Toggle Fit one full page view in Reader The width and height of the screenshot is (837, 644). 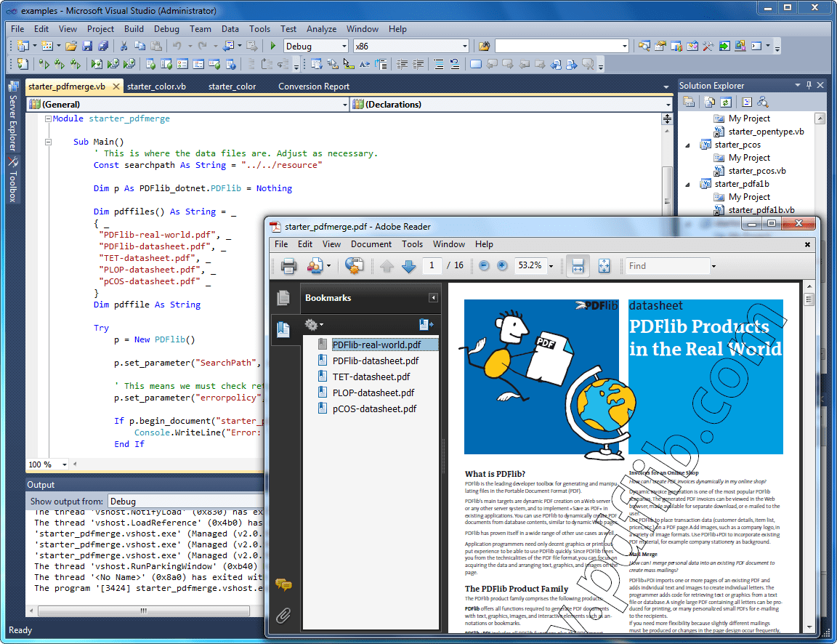[604, 265]
